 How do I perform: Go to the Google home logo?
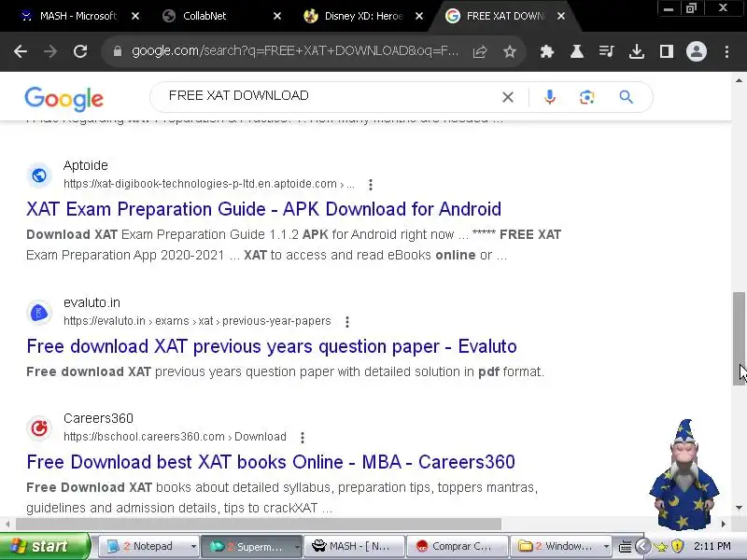coord(63,99)
